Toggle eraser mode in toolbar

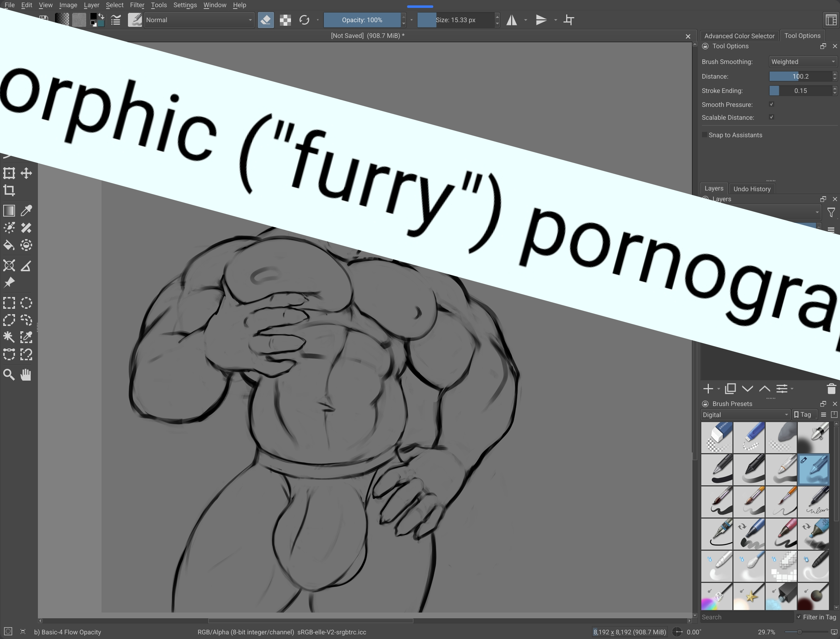pyautogui.click(x=266, y=20)
